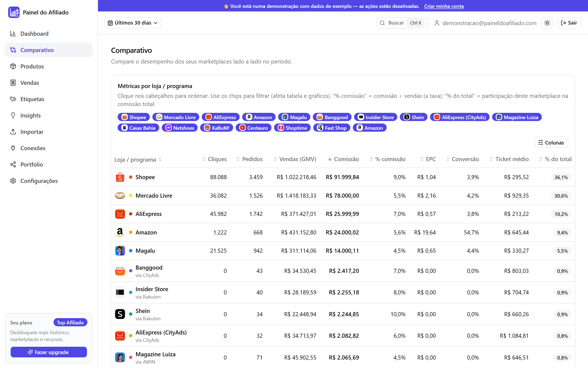The height and width of the screenshot is (368, 588).
Task: Toggle the Shopee filter chip
Action: click(134, 117)
